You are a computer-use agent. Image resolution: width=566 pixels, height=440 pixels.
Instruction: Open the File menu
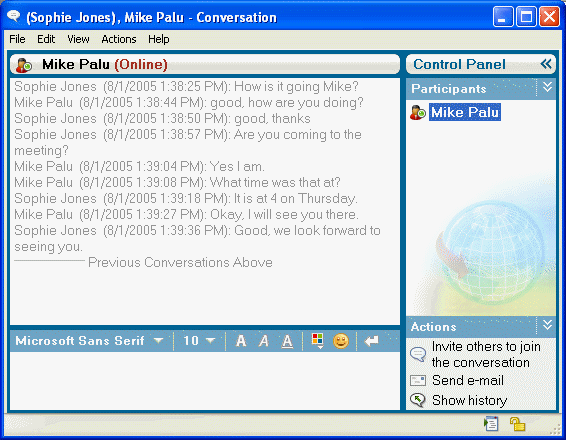click(17, 39)
